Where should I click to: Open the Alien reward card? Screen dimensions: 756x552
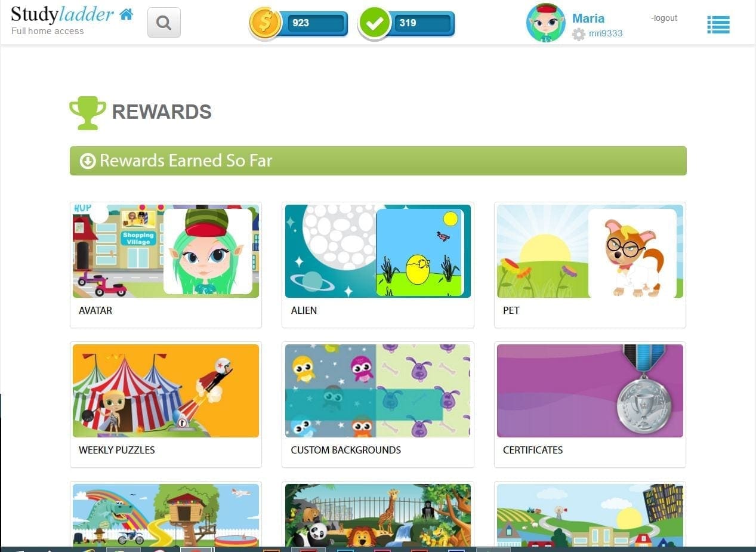click(x=378, y=265)
